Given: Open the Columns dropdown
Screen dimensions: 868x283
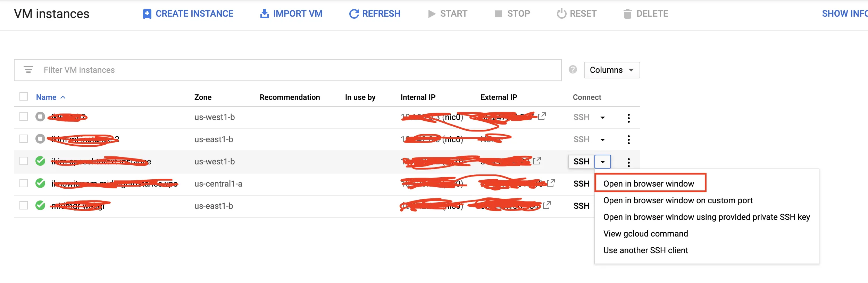Looking at the screenshot, I should [612, 70].
